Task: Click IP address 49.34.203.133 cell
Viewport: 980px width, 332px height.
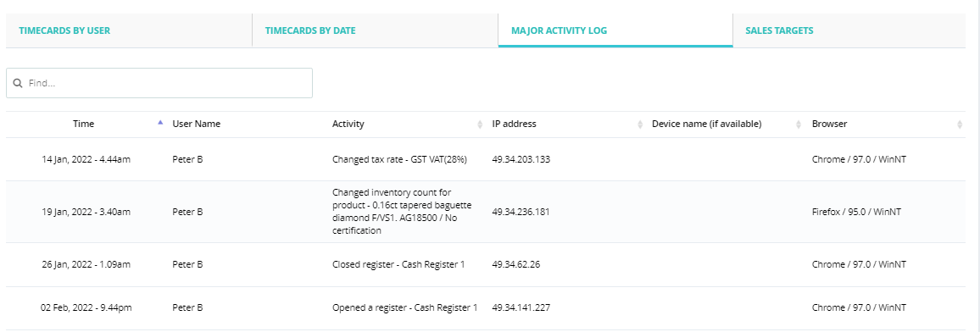Action: [x=521, y=159]
